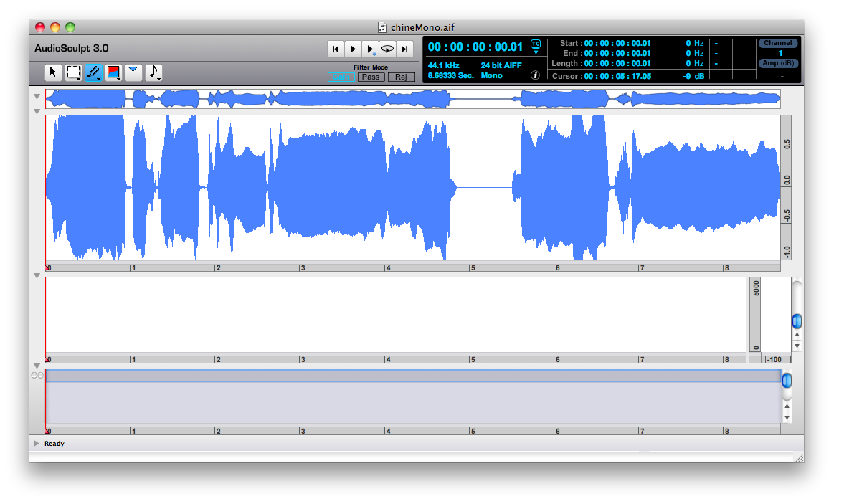Click the Mono channel text

[x=491, y=75]
